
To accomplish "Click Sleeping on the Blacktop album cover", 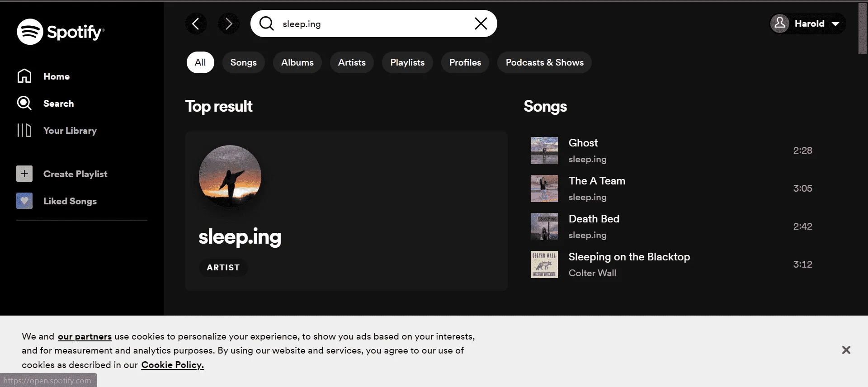I will pos(544,264).
